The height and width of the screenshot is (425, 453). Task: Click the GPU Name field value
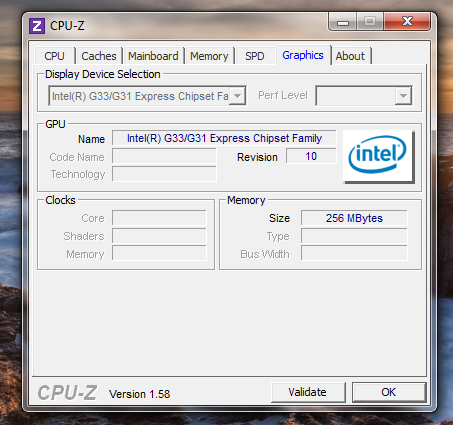coord(224,138)
